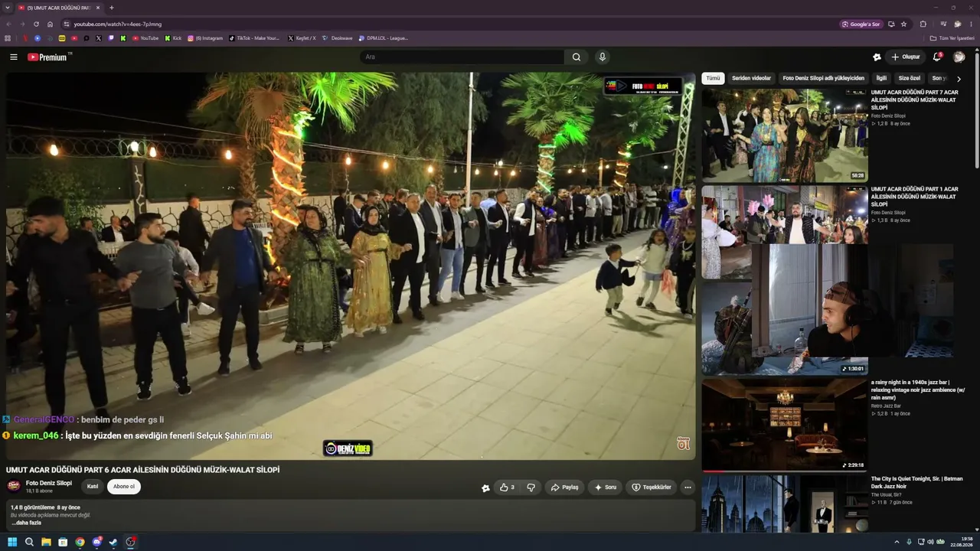980x551 pixels.
Task: Open the Instagram bookmark
Action: click(x=205, y=38)
